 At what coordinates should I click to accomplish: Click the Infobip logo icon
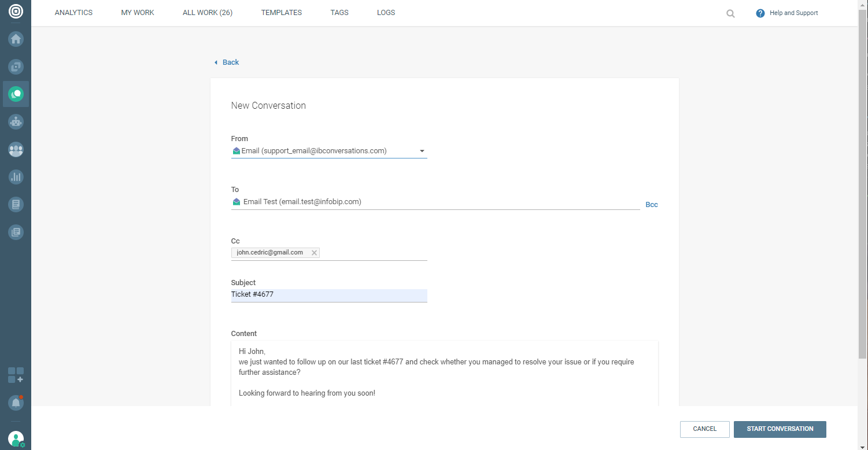16,12
